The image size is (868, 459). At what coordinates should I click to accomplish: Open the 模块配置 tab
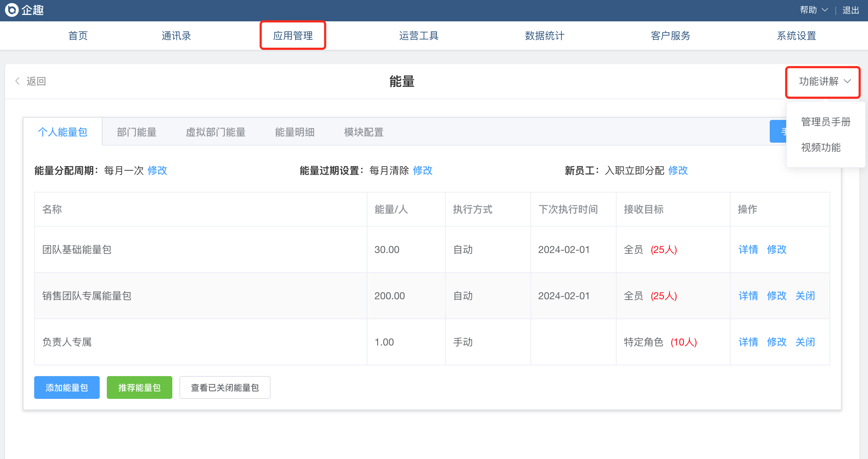[364, 132]
